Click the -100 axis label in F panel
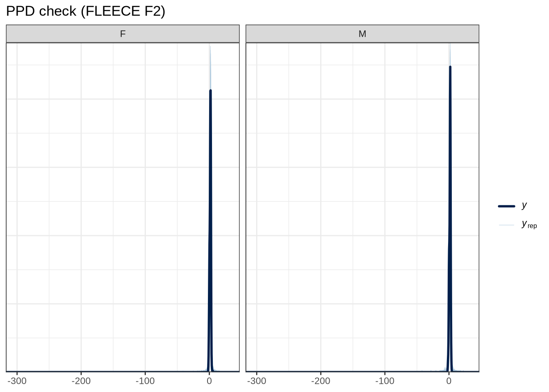 click(x=145, y=381)
